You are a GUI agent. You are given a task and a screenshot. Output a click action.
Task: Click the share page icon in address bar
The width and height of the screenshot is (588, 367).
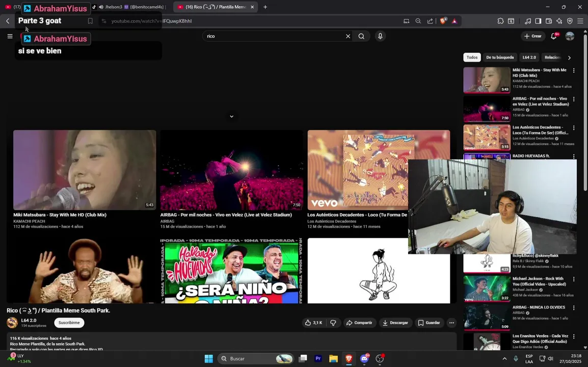(x=430, y=21)
